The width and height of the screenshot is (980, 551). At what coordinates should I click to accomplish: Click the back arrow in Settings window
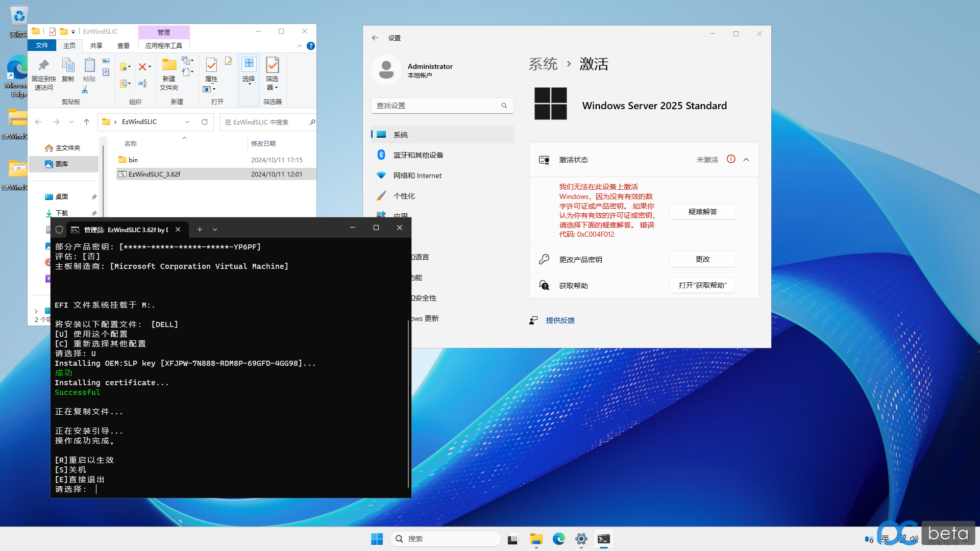click(x=375, y=38)
